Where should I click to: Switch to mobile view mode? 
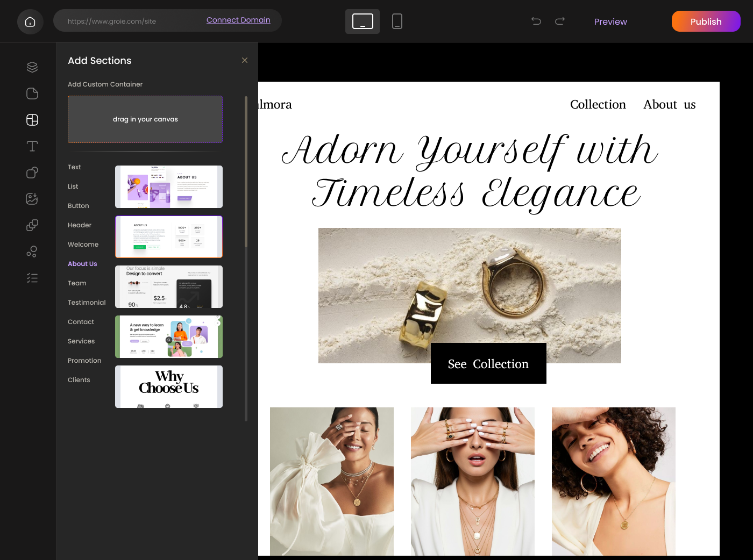[397, 21]
